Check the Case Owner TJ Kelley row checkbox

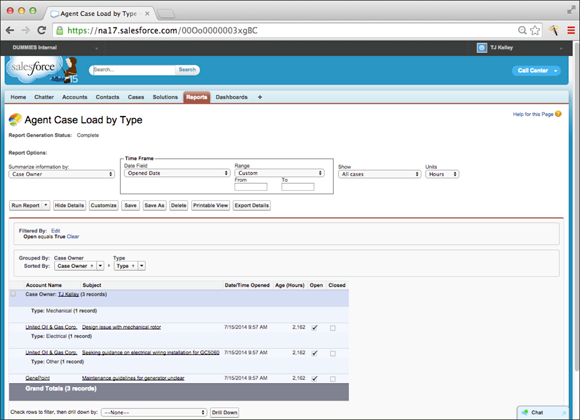[13, 294]
